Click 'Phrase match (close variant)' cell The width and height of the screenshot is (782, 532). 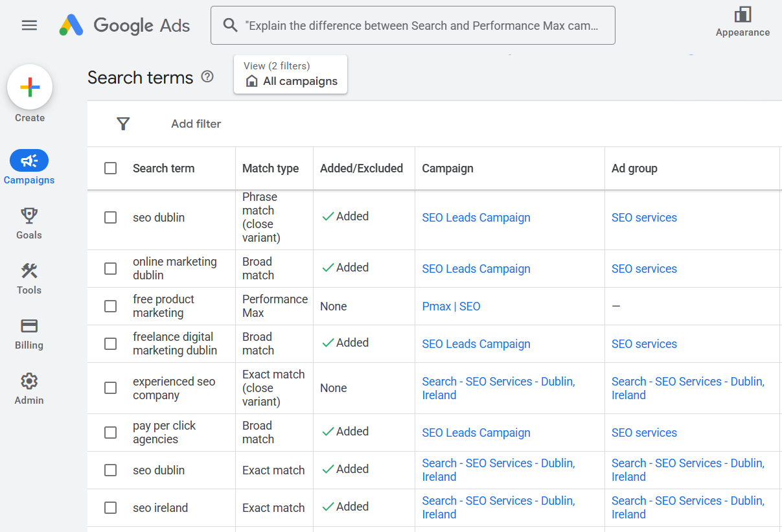point(261,217)
